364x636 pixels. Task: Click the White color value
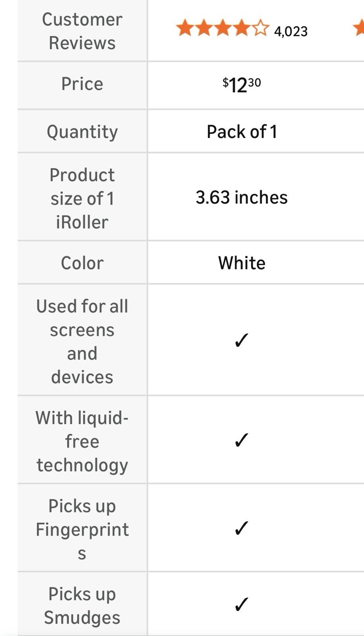pos(242,263)
